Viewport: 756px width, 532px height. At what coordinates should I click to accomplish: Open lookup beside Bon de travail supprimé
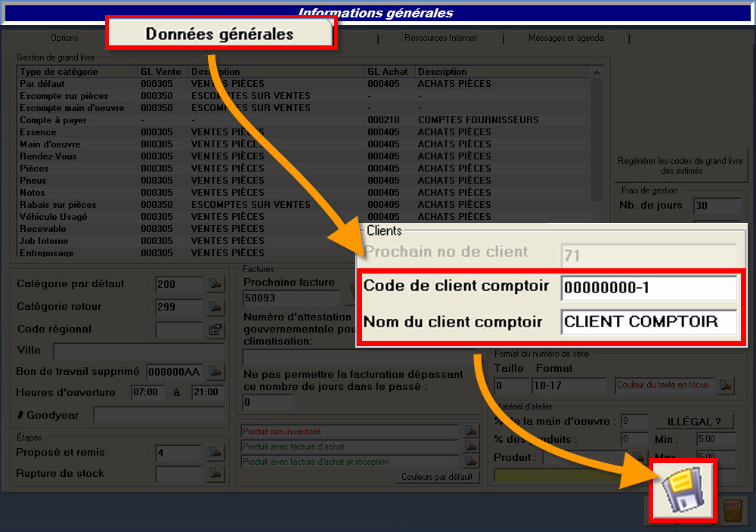[215, 372]
